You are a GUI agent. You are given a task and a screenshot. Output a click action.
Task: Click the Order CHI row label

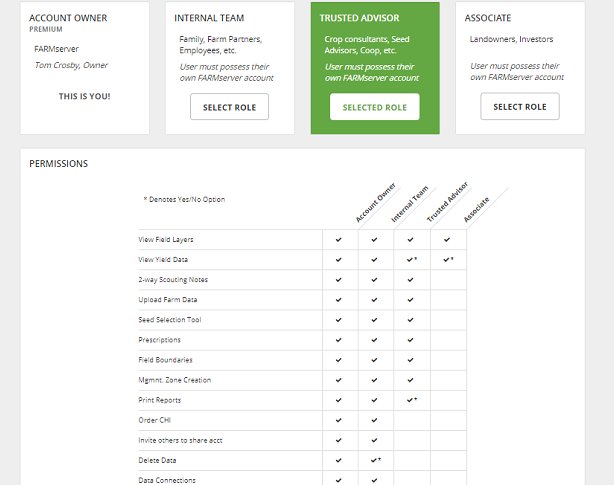154,420
